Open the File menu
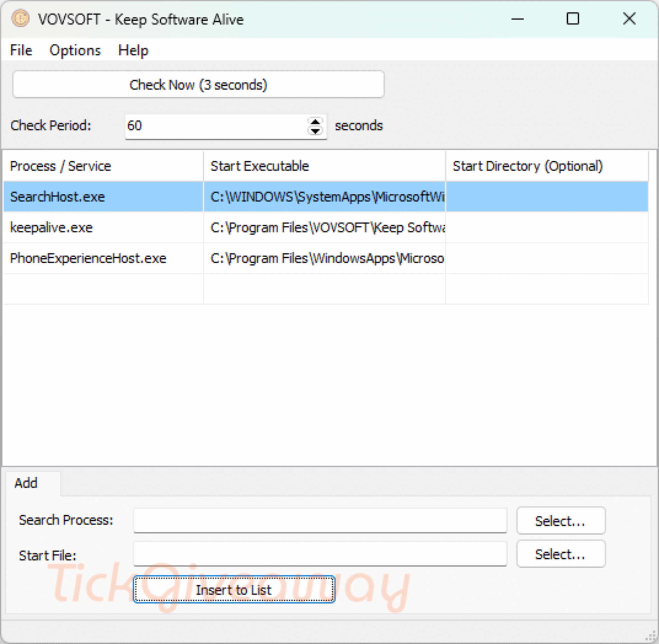 (21, 51)
